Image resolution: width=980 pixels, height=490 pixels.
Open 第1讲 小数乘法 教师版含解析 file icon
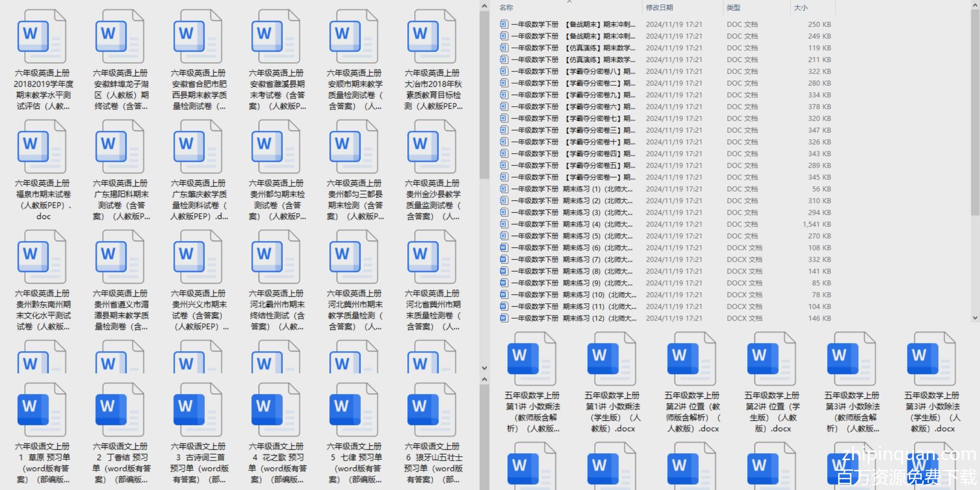pyautogui.click(x=532, y=359)
